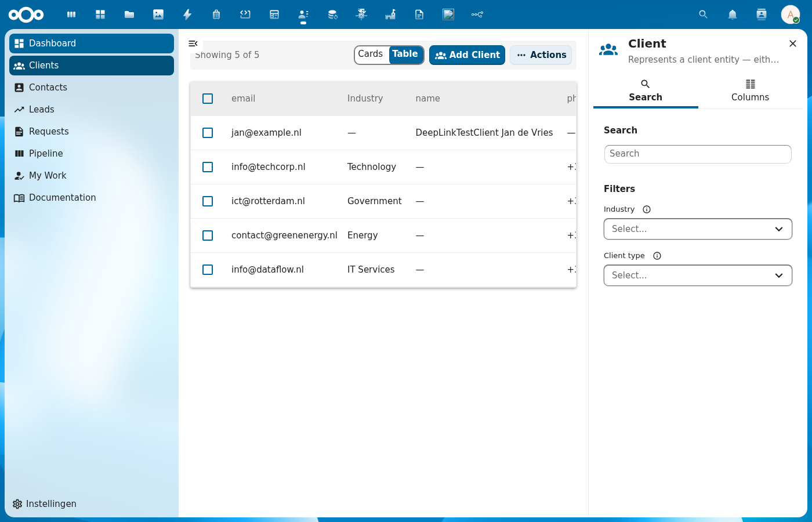Click the info@dataflow.nl email cell
The image size is (812, 522).
(267, 270)
